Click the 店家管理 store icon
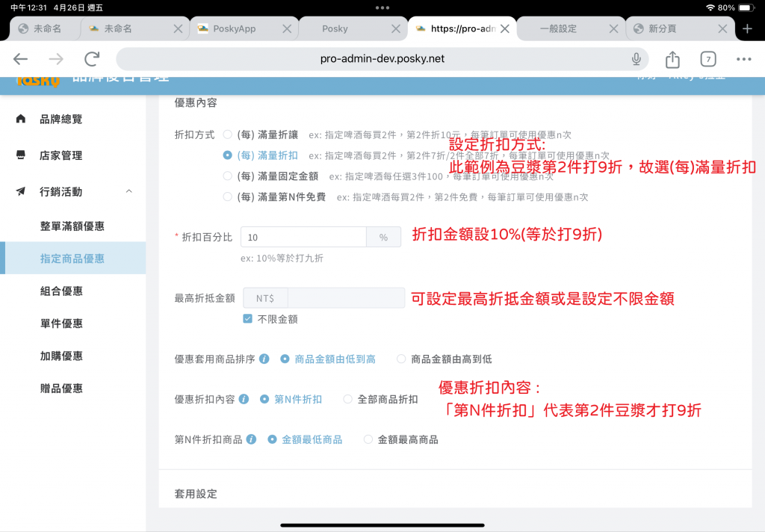 pos(20,155)
